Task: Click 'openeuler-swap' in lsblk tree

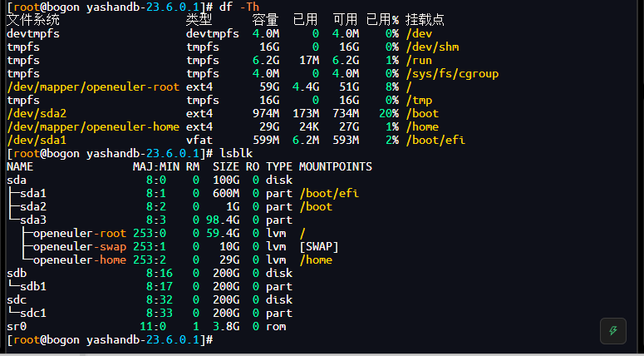Action: coord(80,247)
